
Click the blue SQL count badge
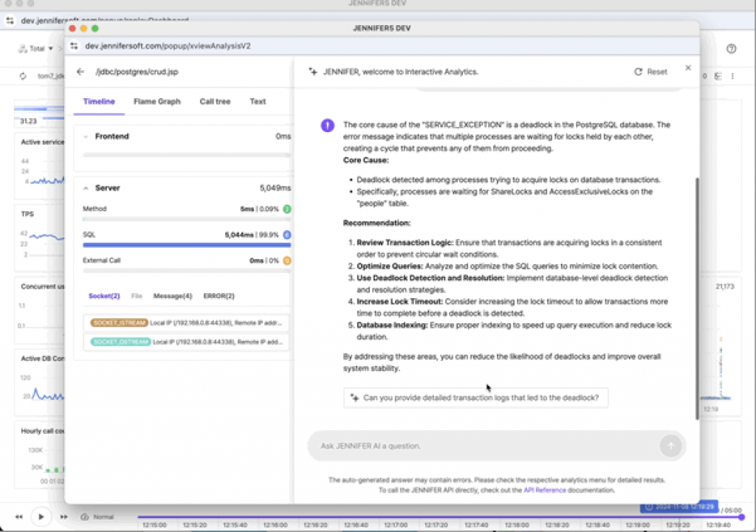287,235
